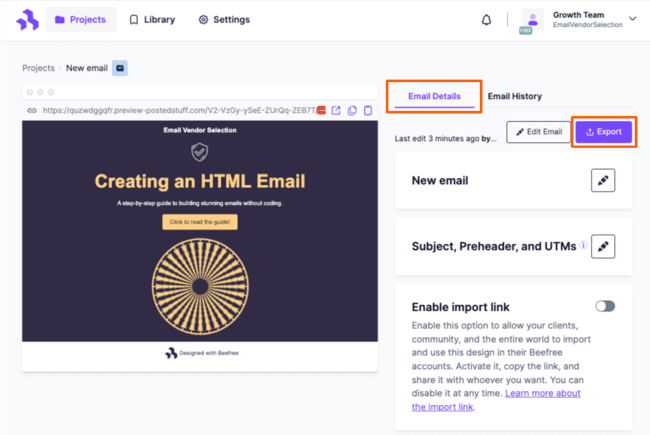Click the email type icon beside New email
650x435 pixels.
click(x=120, y=68)
